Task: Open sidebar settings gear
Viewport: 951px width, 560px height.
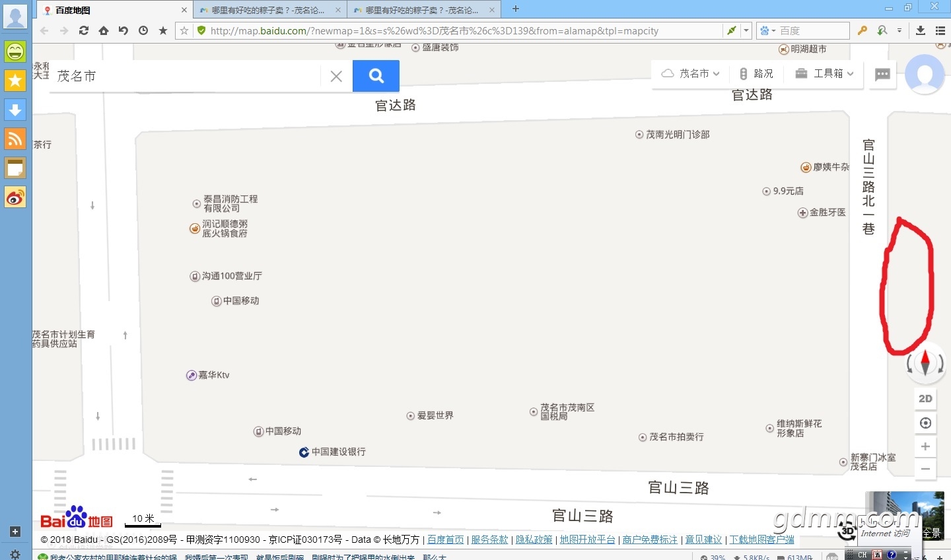Action: (x=15, y=554)
